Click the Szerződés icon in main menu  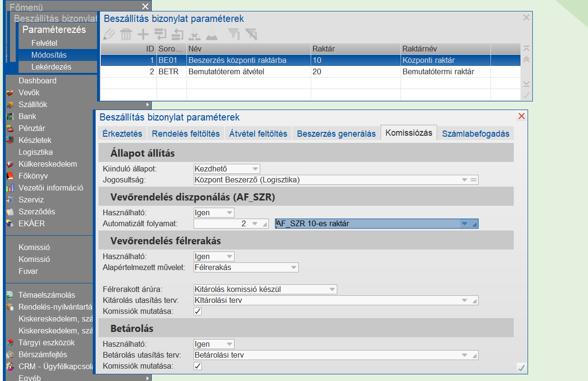click(10, 212)
